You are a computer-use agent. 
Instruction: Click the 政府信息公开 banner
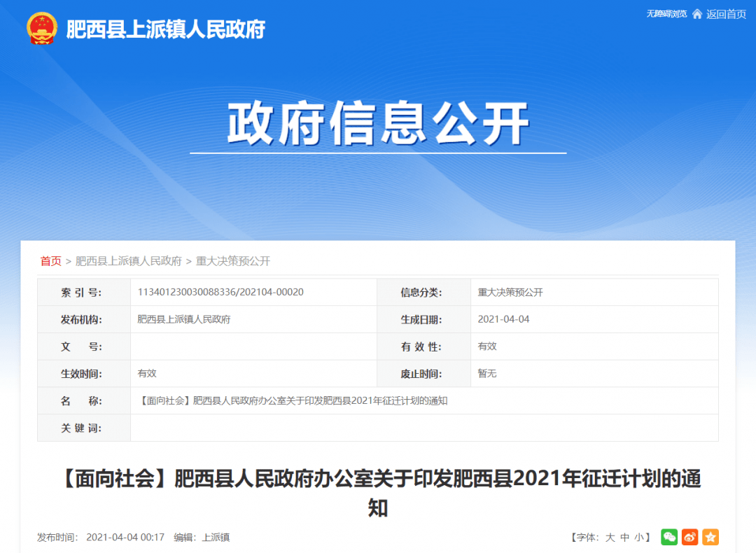[378, 122]
